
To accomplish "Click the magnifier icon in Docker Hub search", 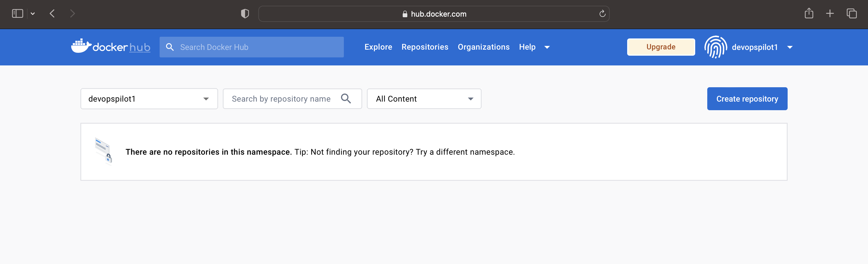I will (170, 47).
